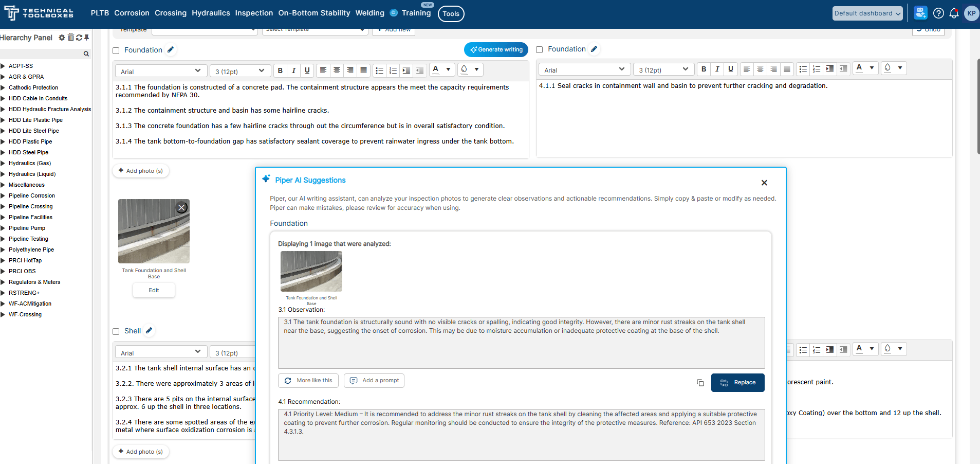Screen dimensions: 980x464
Task: Tick the Shell section checkbox
Action: (116, 331)
